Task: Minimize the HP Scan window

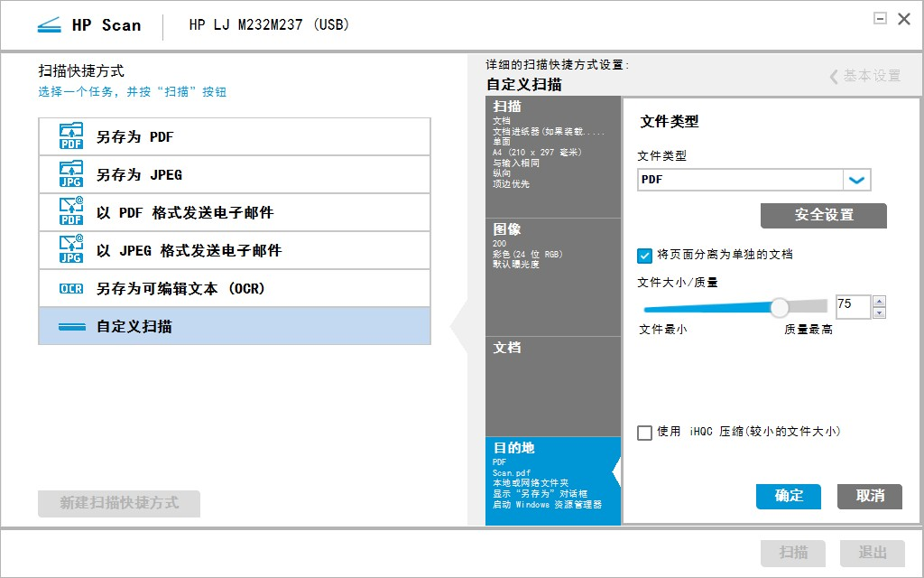Action: (x=880, y=19)
